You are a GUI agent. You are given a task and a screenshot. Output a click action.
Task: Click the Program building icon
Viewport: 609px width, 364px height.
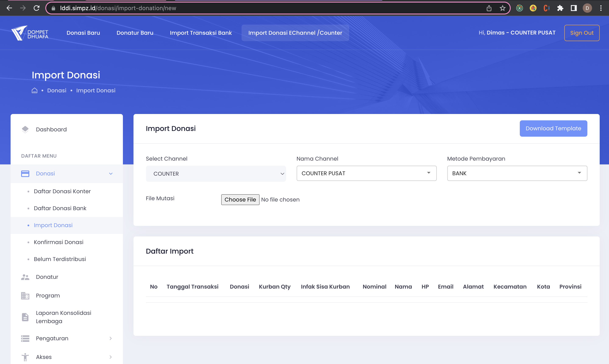click(x=25, y=296)
